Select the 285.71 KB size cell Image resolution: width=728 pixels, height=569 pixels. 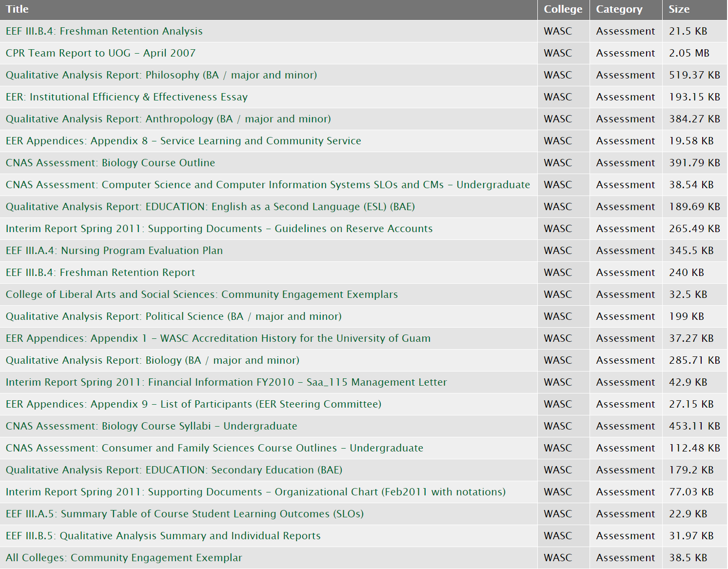[694, 360]
